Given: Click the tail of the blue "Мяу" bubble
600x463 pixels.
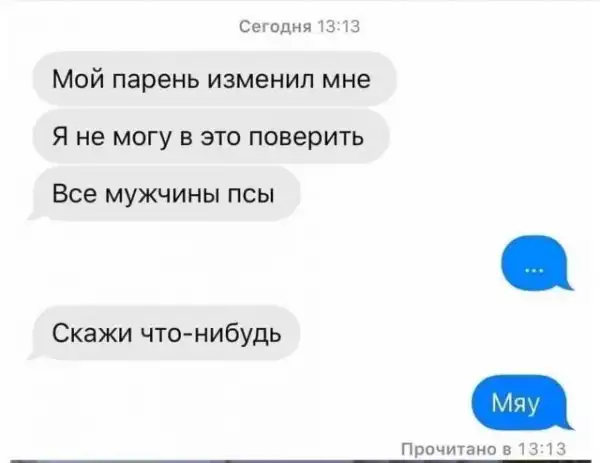Looking at the screenshot, I should pyautogui.click(x=568, y=426).
